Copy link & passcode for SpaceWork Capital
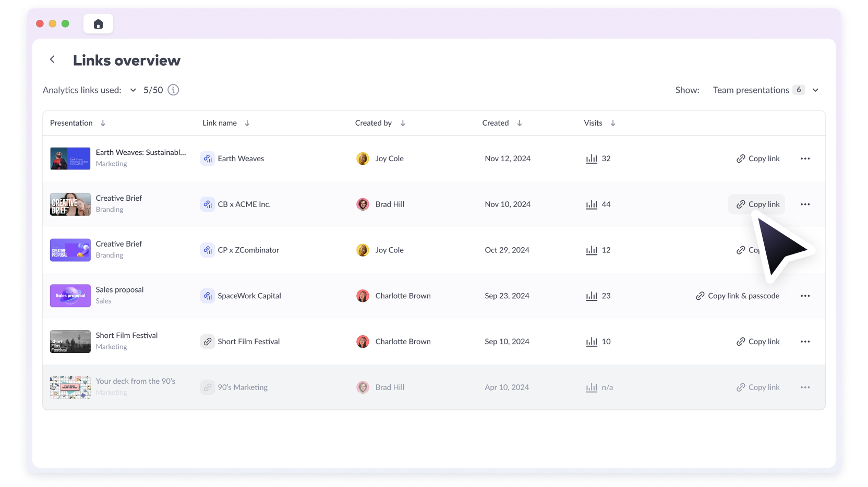The image size is (868, 487). pos(738,296)
